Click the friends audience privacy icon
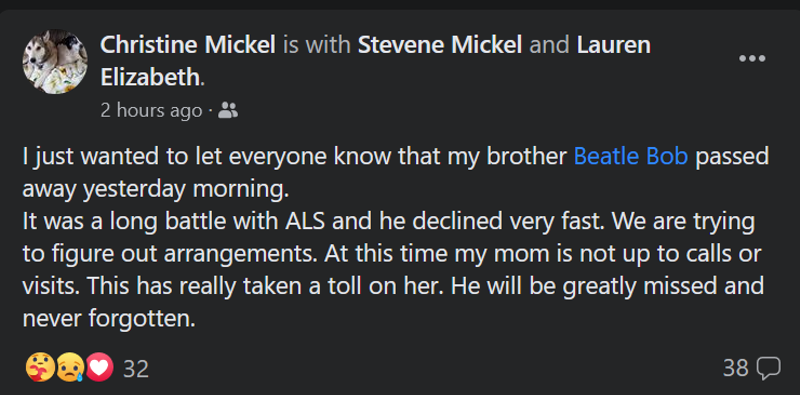The height and width of the screenshot is (395, 800). pyautogui.click(x=228, y=110)
